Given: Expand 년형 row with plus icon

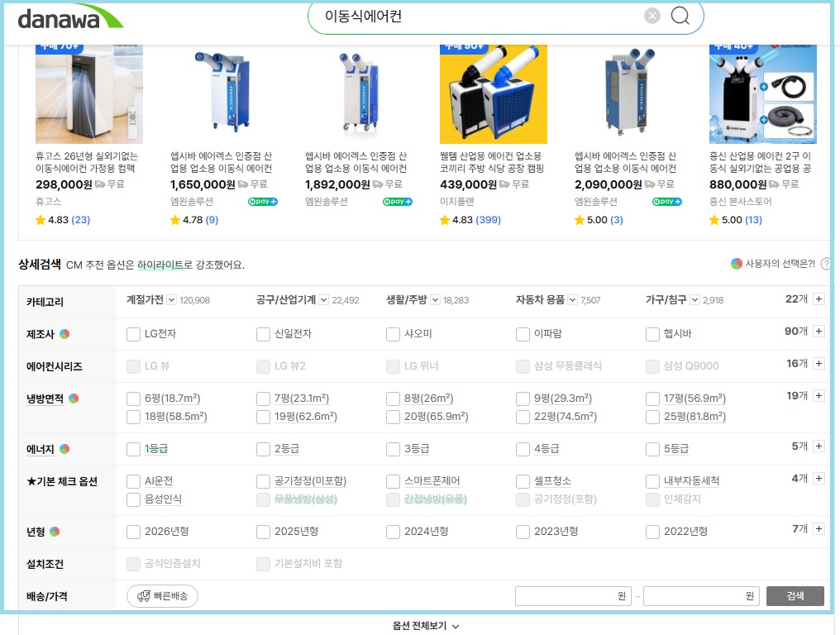Looking at the screenshot, I should 819,528.
